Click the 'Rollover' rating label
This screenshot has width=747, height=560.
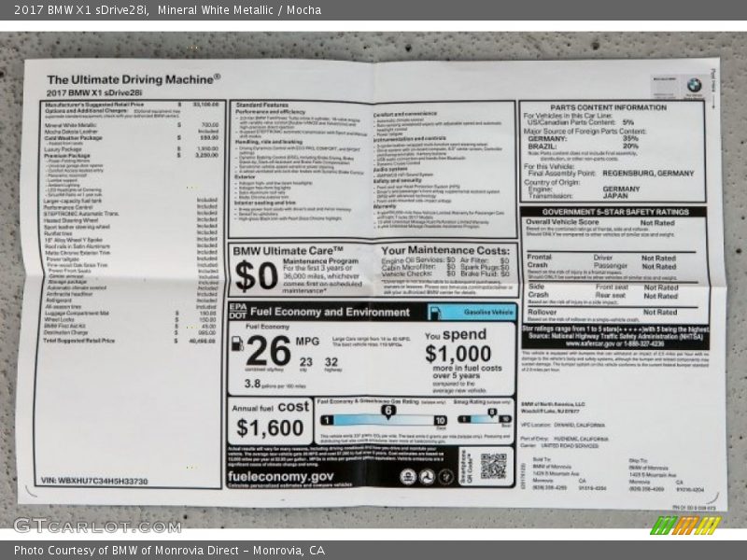pos(542,312)
